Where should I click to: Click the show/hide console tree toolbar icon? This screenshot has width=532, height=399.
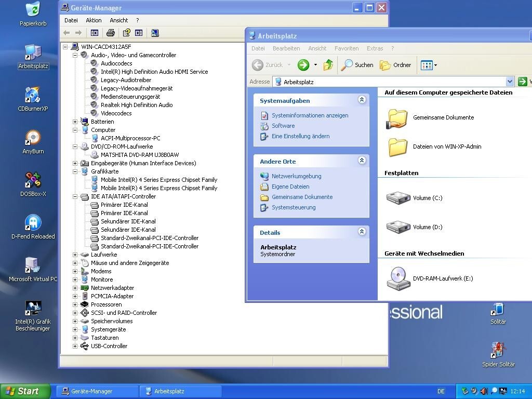click(x=95, y=33)
